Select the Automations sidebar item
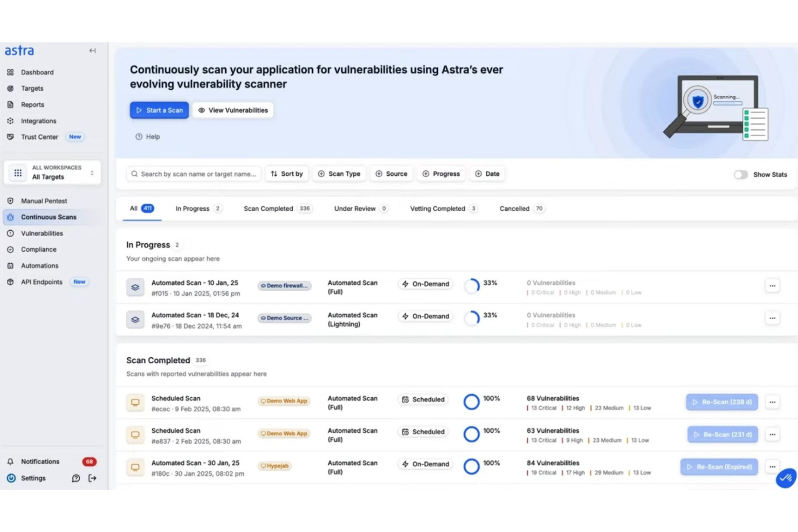This screenshot has width=798, height=532. tap(39, 265)
